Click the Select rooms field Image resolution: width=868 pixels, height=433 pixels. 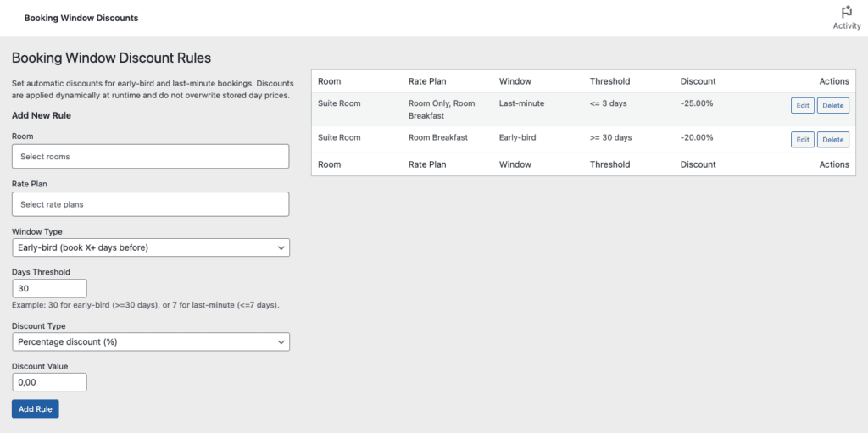(x=150, y=157)
